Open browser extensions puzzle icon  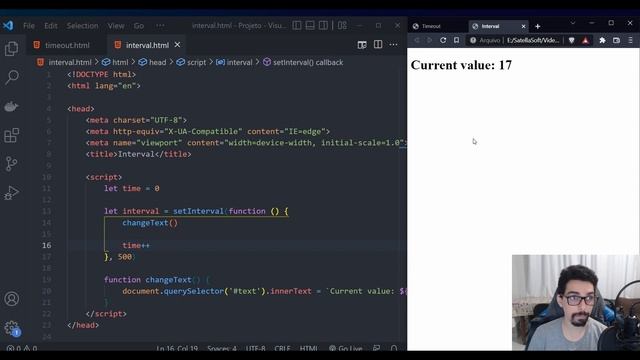click(x=602, y=40)
